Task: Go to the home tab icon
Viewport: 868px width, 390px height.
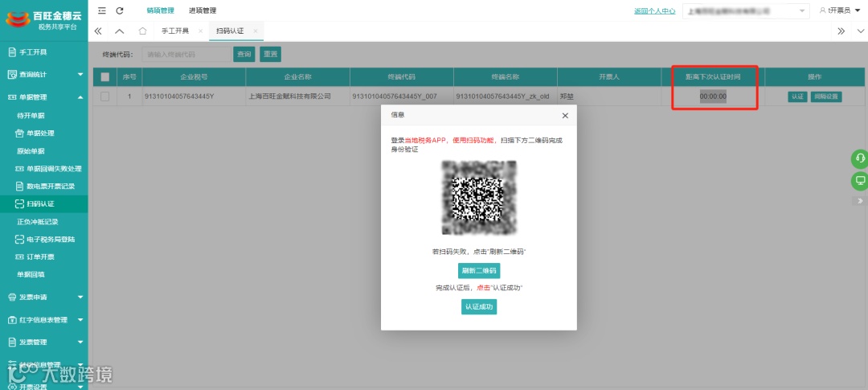Action: (142, 31)
